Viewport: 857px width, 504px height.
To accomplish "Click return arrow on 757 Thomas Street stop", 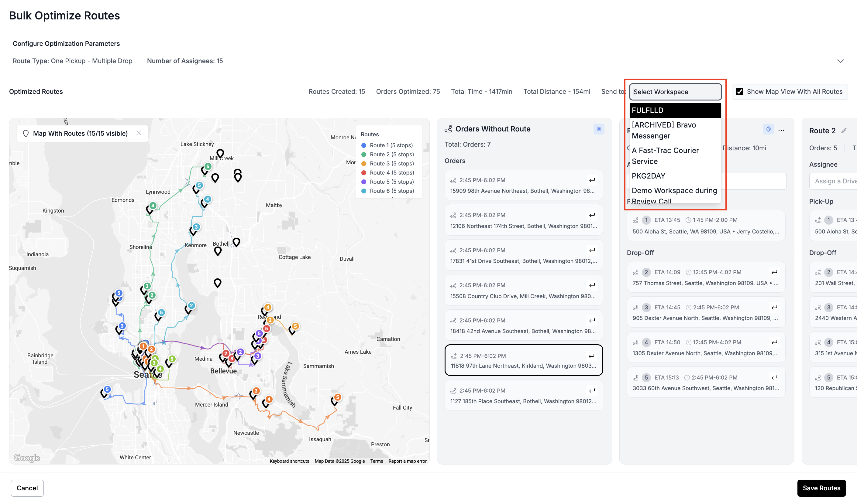I will tap(774, 272).
